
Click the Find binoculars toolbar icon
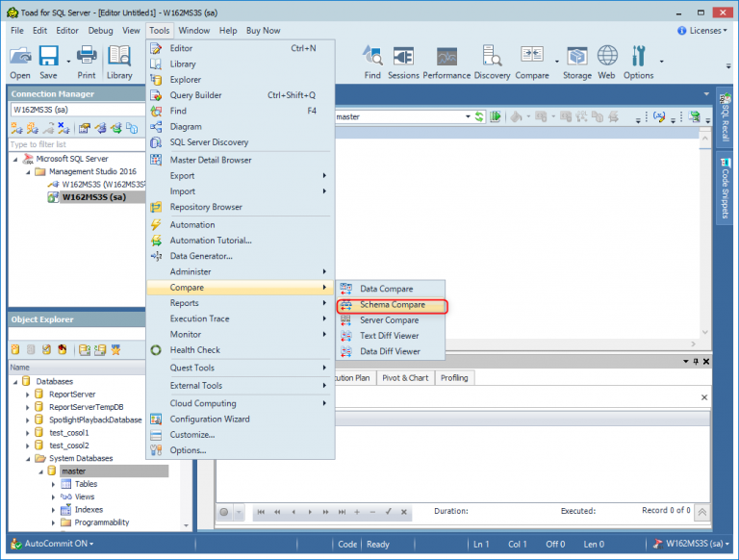click(x=372, y=62)
